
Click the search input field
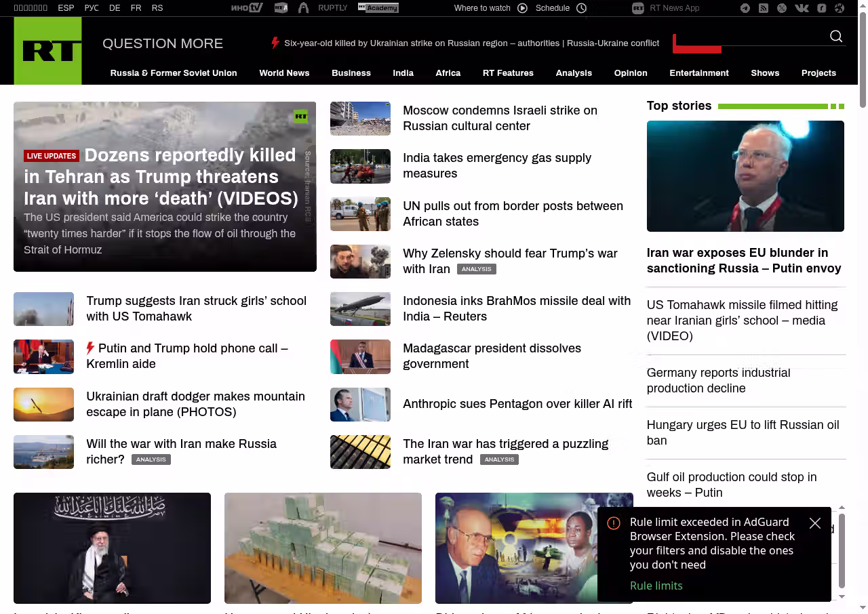[753, 37]
